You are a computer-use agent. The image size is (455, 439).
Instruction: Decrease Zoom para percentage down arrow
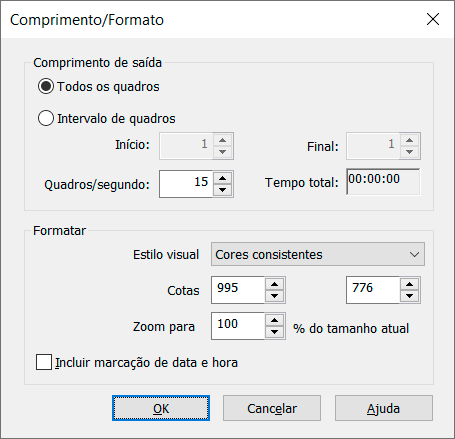(274, 332)
